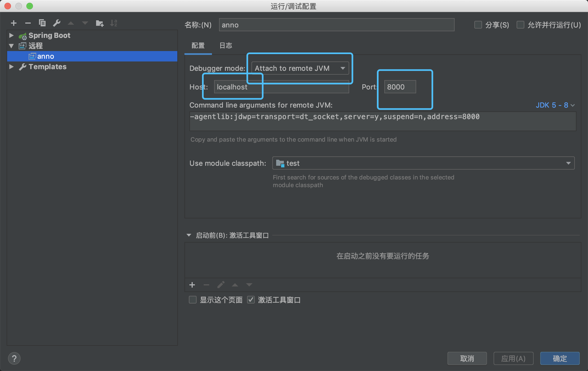Click the copy configuration icon

42,23
